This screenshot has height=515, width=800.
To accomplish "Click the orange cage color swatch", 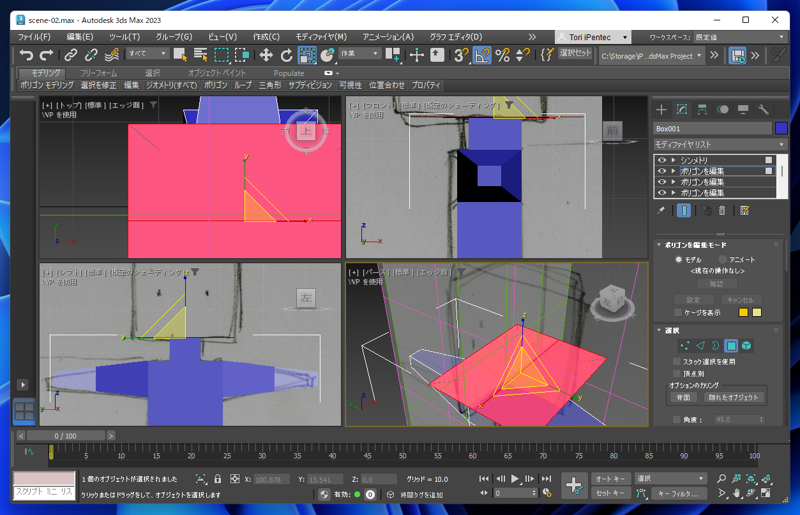I will pyautogui.click(x=743, y=312).
